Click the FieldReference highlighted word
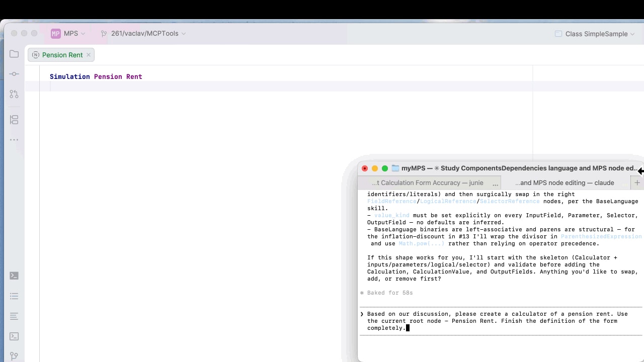 [392, 201]
